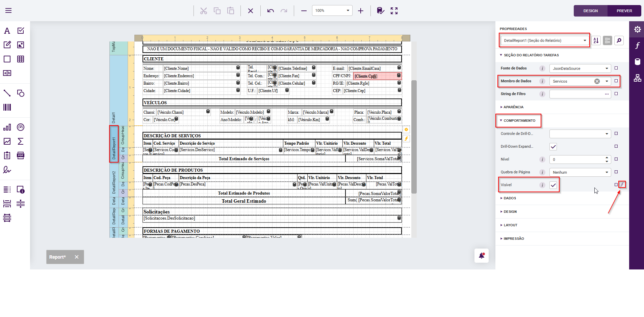Select the PDF Content control tool

21,155
